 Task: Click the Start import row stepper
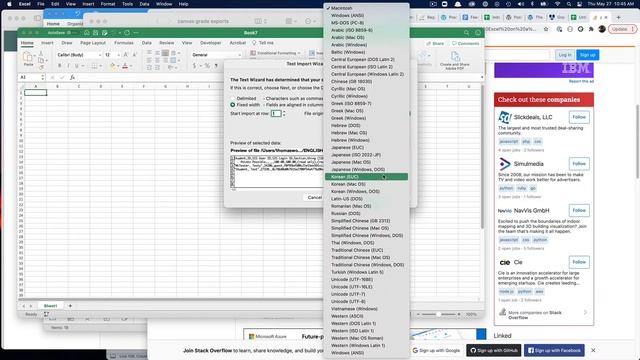tap(284, 113)
